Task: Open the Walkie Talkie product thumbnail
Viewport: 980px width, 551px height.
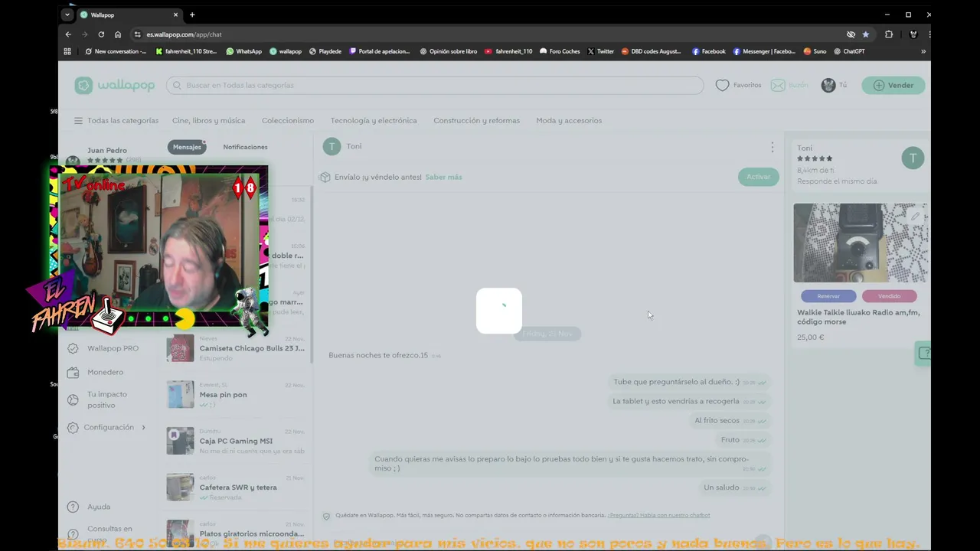Action: tap(861, 243)
